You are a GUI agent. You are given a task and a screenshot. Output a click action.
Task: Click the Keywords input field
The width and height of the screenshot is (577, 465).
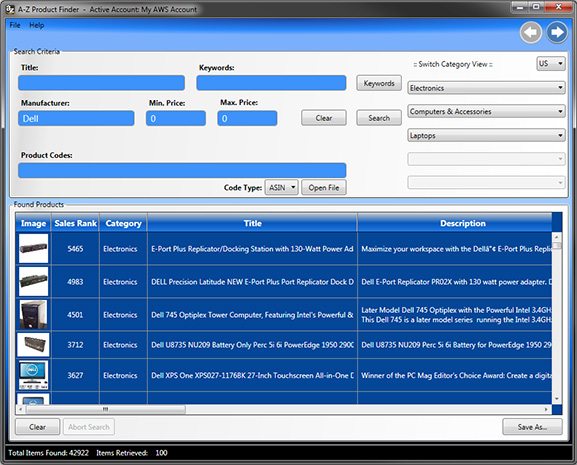pos(271,83)
